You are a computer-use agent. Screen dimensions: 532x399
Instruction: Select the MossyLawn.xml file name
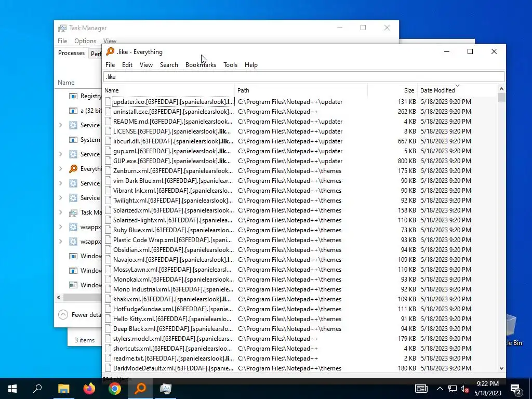coord(172,269)
